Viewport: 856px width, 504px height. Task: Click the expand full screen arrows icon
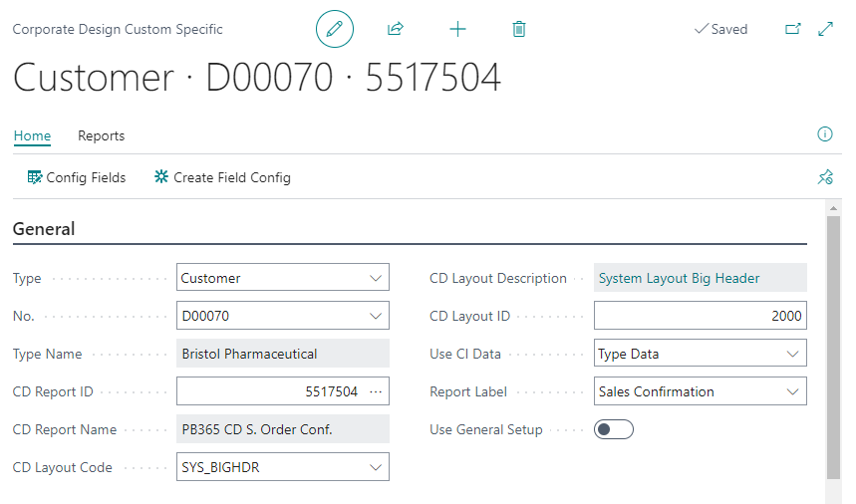(825, 29)
